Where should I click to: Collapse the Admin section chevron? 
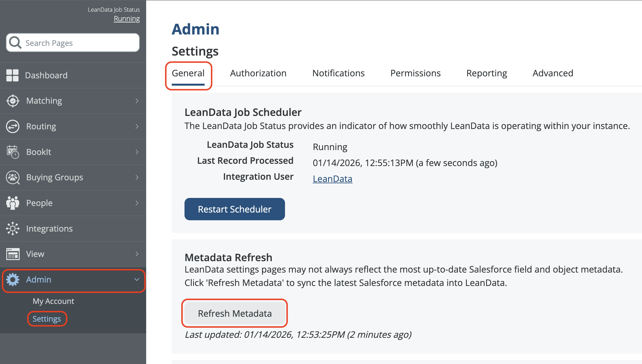tap(137, 279)
